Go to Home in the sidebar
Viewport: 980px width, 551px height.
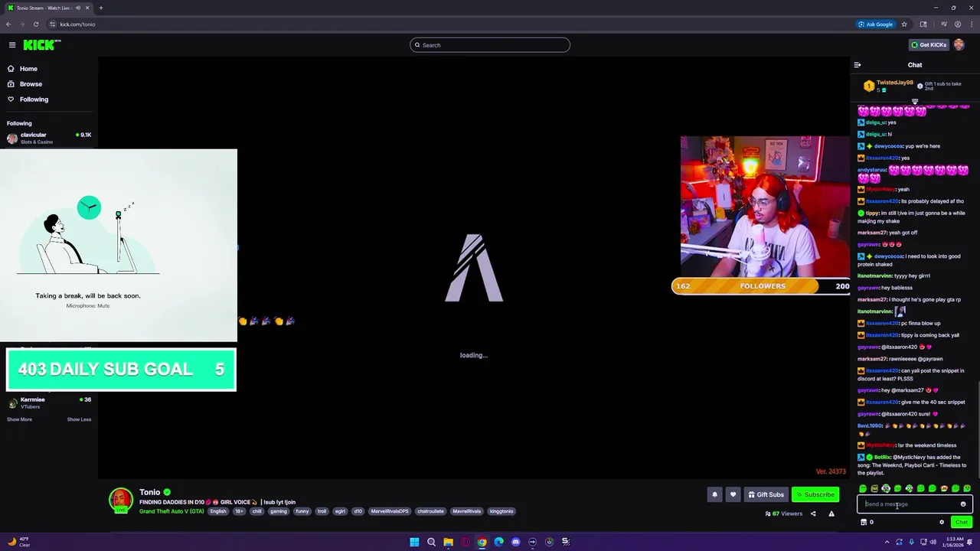(x=28, y=69)
